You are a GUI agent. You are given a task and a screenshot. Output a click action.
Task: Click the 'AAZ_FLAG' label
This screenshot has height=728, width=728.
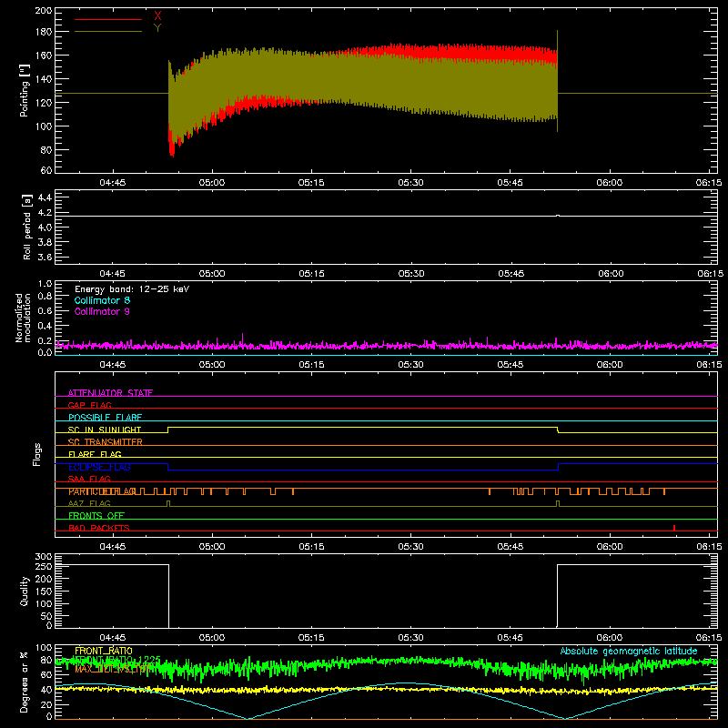pyautogui.click(x=89, y=504)
